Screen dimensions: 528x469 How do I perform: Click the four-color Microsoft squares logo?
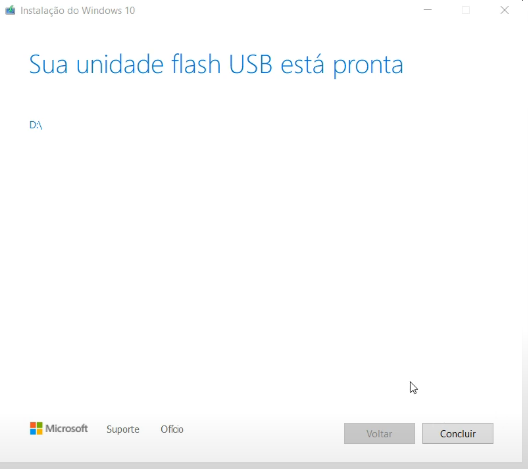coord(36,429)
